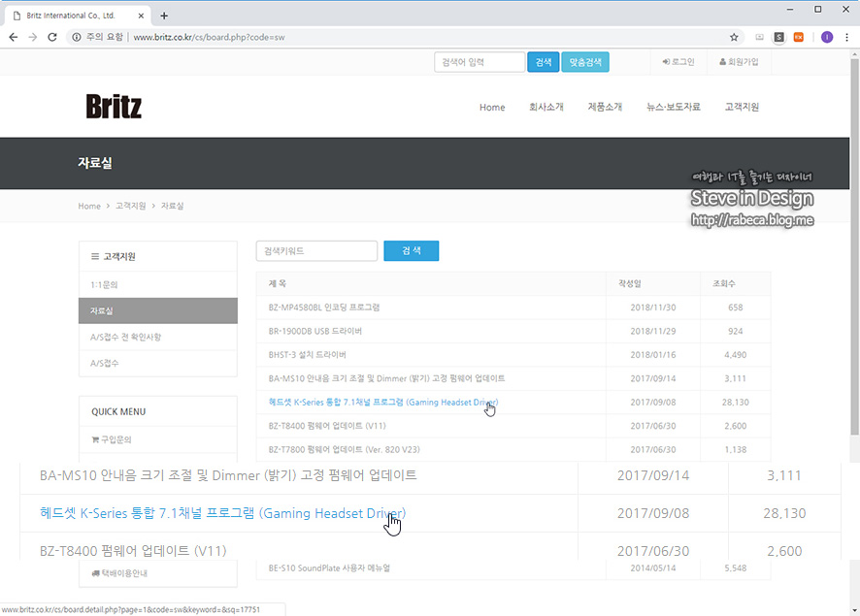Viewport: 860px width, 616px height.
Task: Reload the page with refresh icon
Action: [52, 37]
